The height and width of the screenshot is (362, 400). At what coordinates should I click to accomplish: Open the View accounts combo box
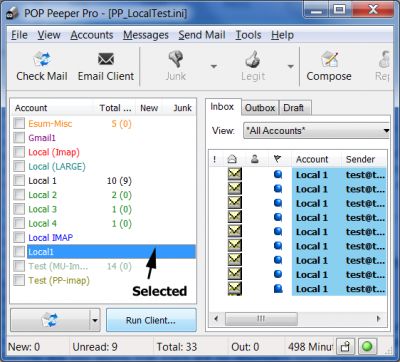[x=317, y=131]
